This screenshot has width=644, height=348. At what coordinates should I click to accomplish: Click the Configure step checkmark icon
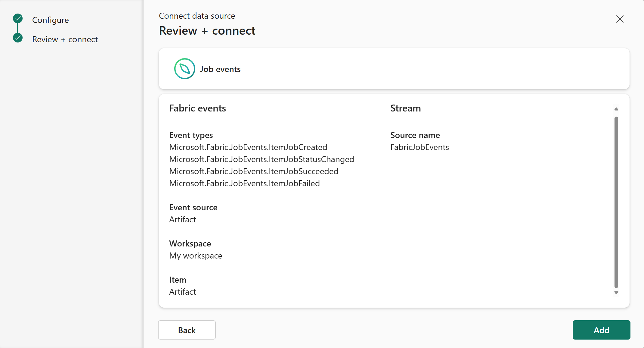tap(18, 18)
